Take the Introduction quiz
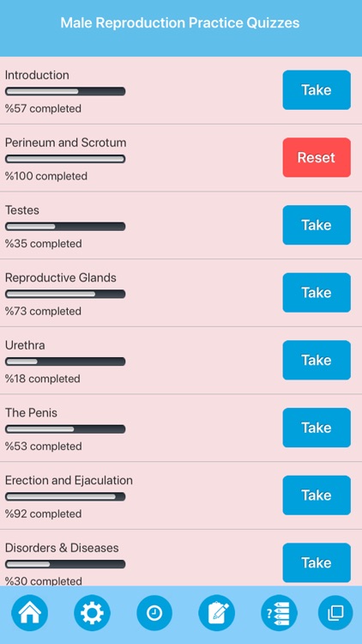This screenshot has width=362, height=644. pyautogui.click(x=317, y=90)
